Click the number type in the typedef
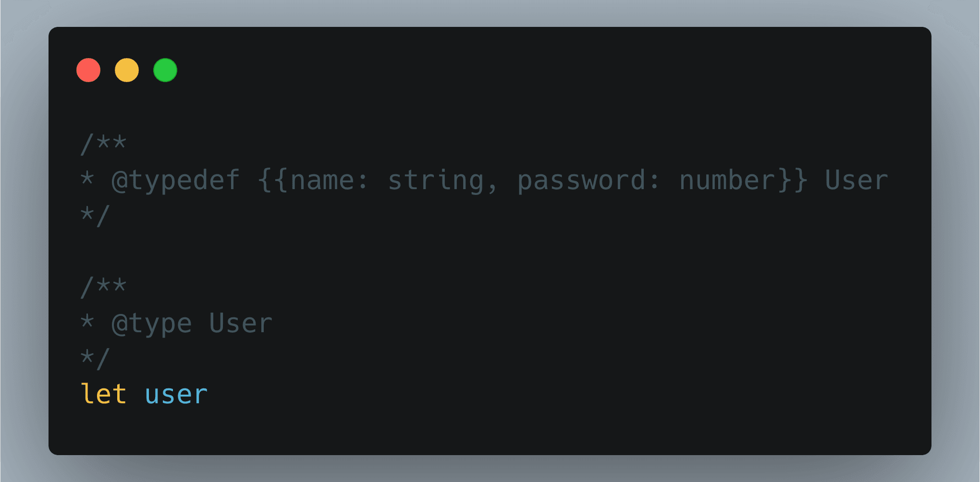This screenshot has width=980, height=482. tap(728, 181)
